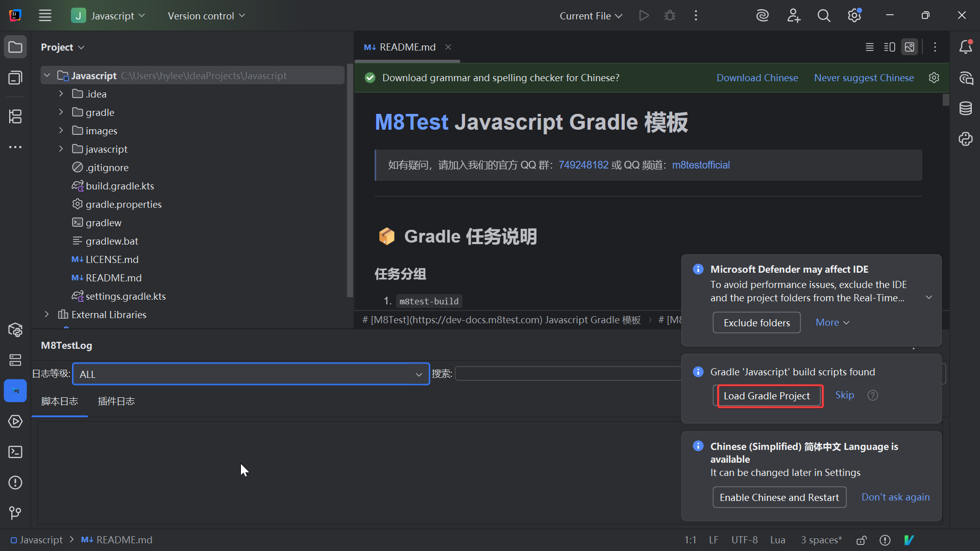Screen dimensions: 980x551
Task: Open the Problems tool window
Action: click(15, 483)
